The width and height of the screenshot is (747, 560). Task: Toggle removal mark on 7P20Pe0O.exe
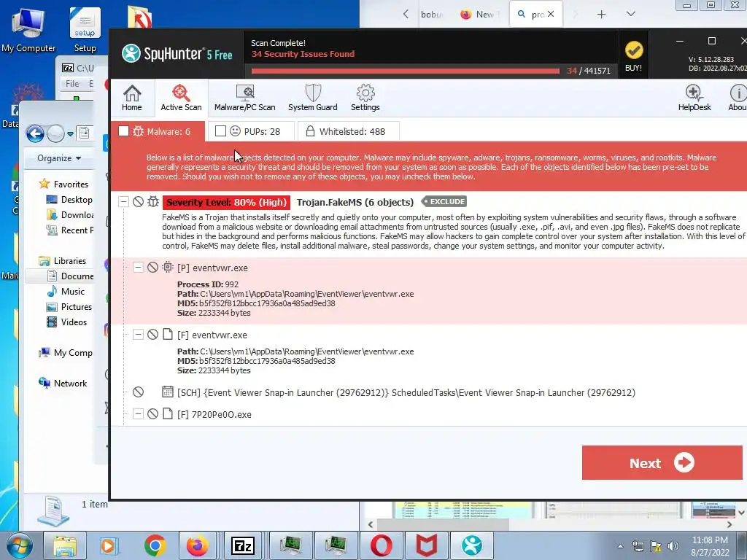tap(152, 414)
